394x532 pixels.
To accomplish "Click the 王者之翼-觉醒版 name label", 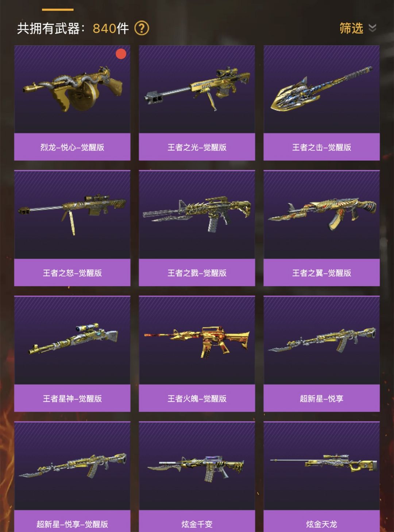I will click(x=321, y=272).
